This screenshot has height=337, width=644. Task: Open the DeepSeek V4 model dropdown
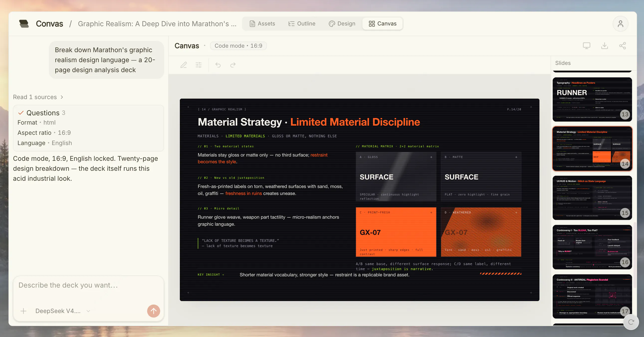[63, 311]
